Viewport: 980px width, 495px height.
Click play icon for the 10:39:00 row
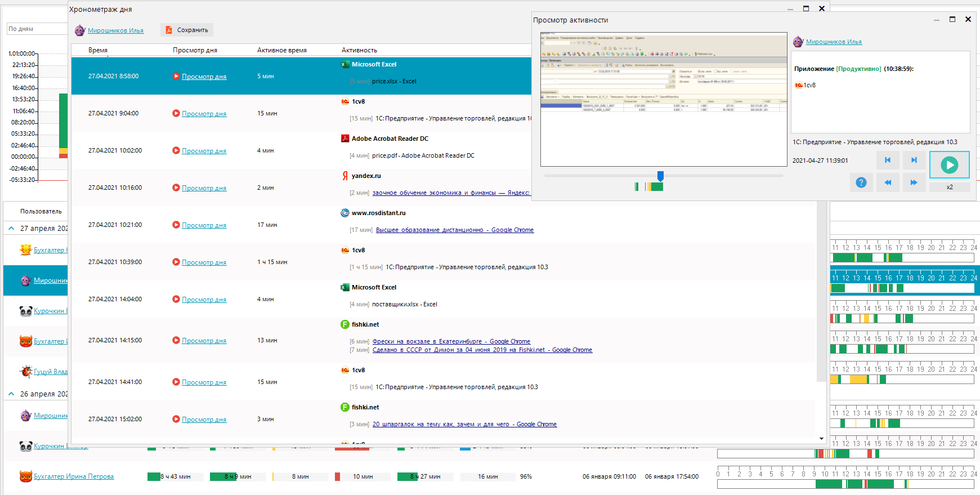click(x=176, y=262)
